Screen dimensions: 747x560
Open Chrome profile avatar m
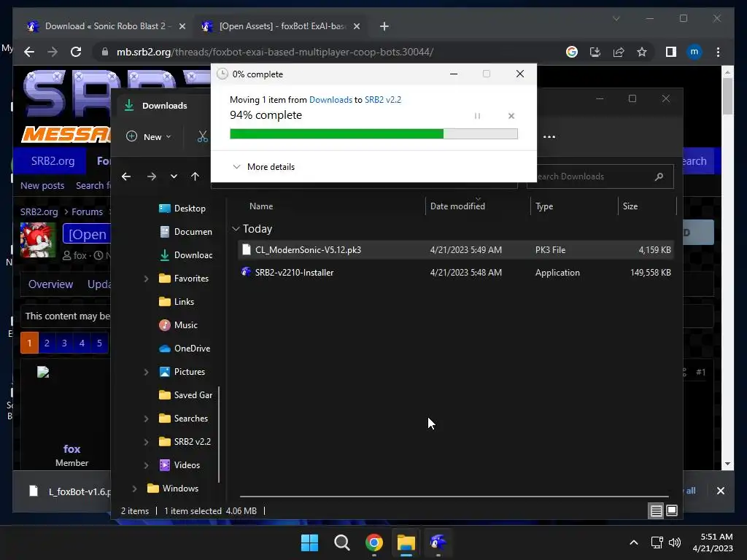(694, 52)
